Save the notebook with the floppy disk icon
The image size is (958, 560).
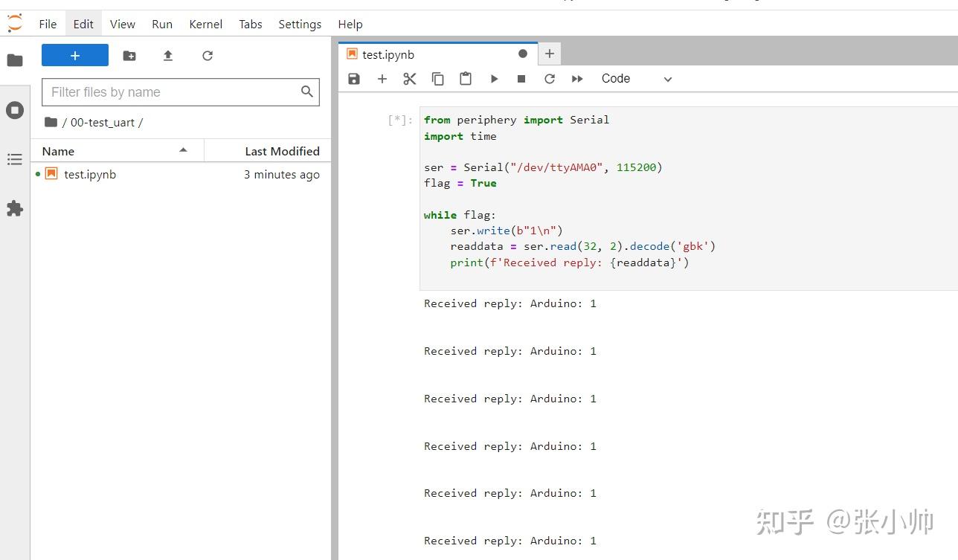(x=354, y=79)
